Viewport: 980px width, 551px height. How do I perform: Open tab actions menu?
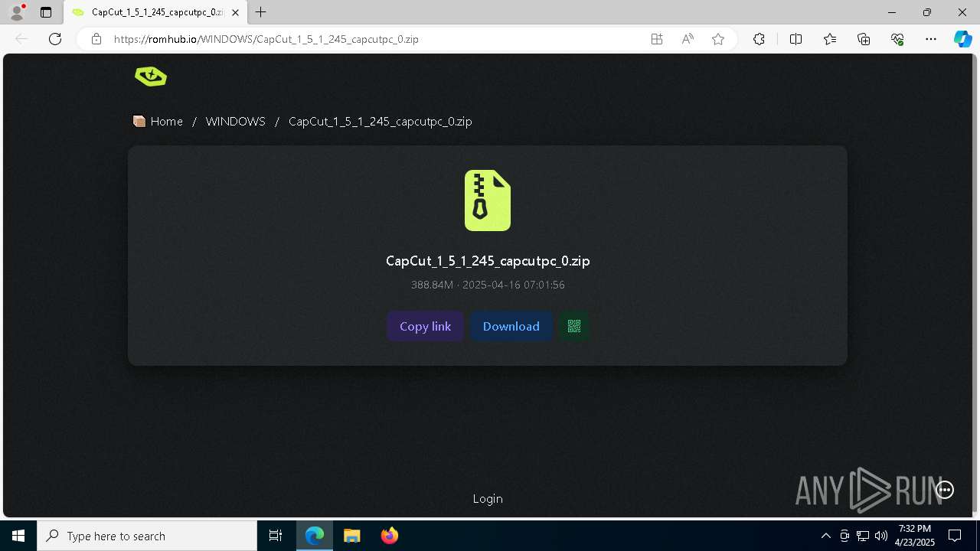point(46,12)
